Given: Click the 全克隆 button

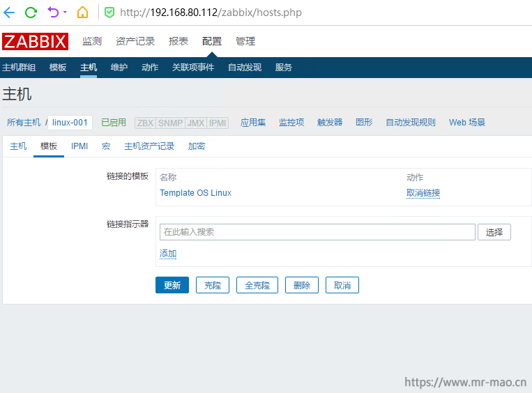Looking at the screenshot, I should coord(257,285).
